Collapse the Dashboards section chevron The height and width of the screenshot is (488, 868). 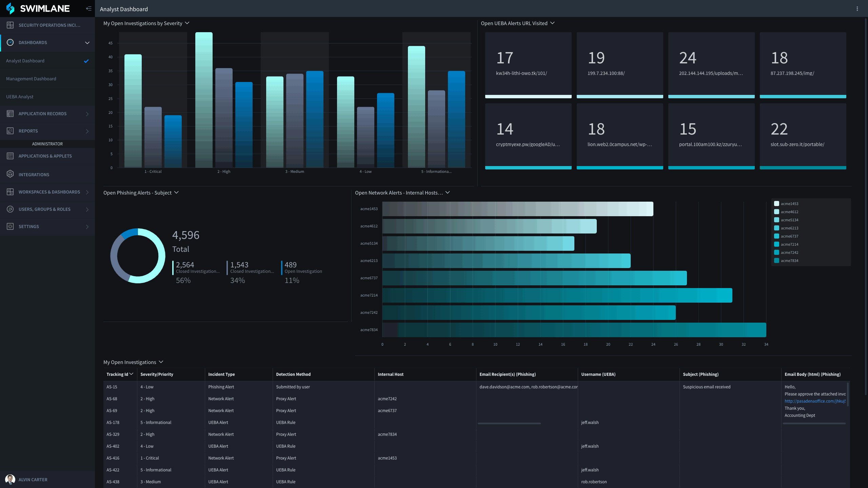coord(87,43)
